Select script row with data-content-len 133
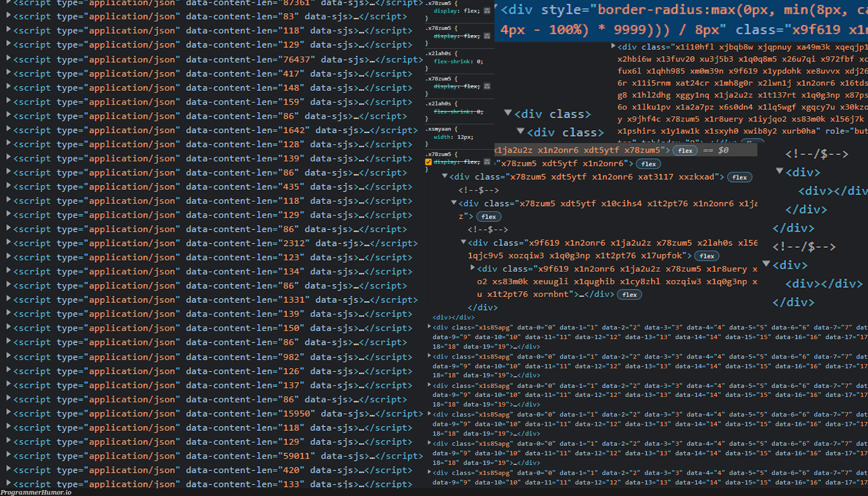This screenshot has height=496, width=868. [212, 484]
